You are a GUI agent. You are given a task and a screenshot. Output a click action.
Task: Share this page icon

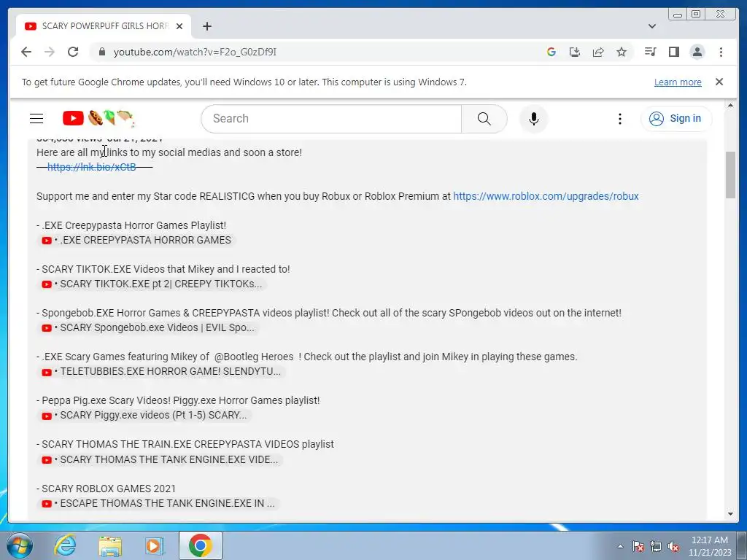click(x=598, y=52)
